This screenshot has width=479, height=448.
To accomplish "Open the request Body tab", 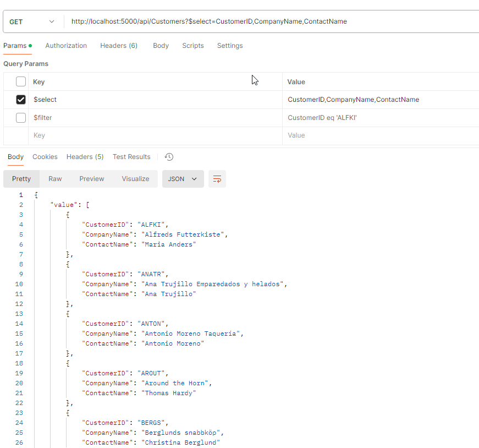I will pos(161,46).
